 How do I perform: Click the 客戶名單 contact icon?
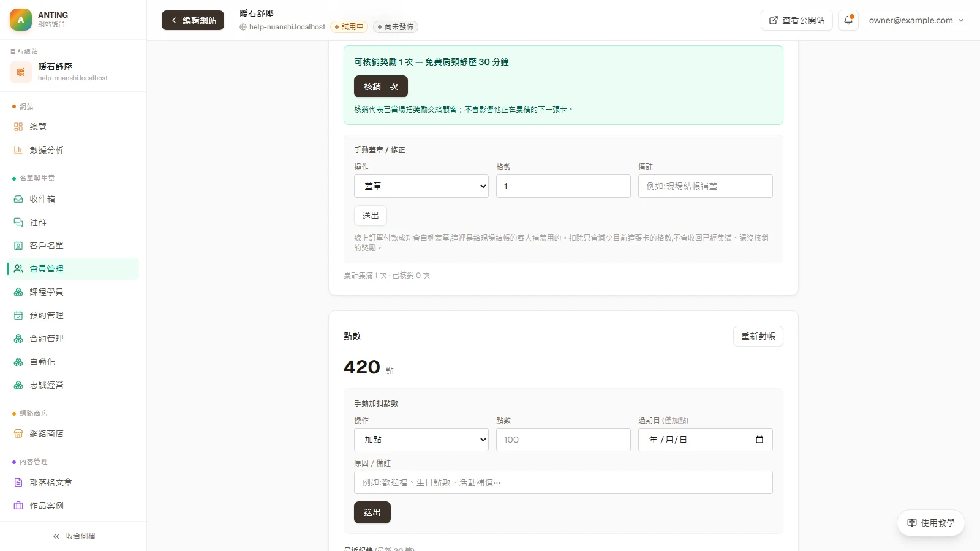tap(18, 246)
